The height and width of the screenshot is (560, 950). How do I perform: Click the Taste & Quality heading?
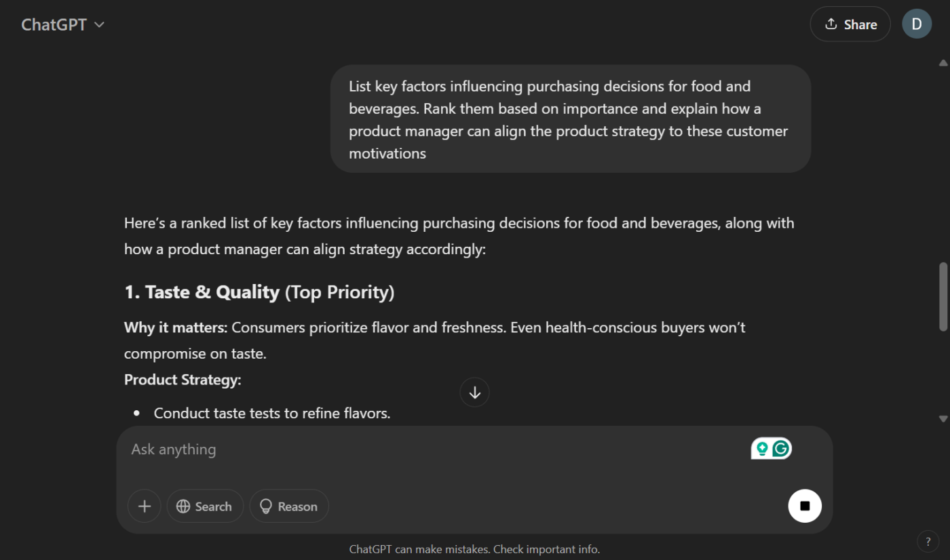coord(259,292)
